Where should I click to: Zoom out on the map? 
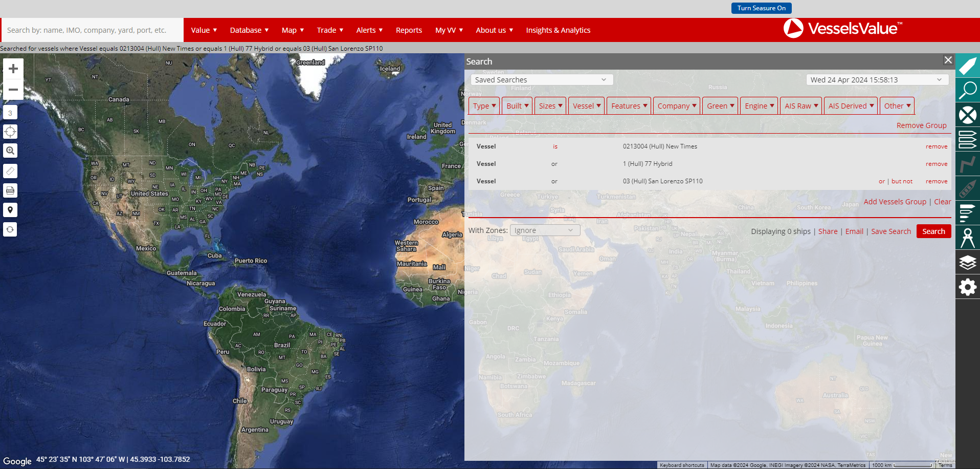(x=13, y=90)
